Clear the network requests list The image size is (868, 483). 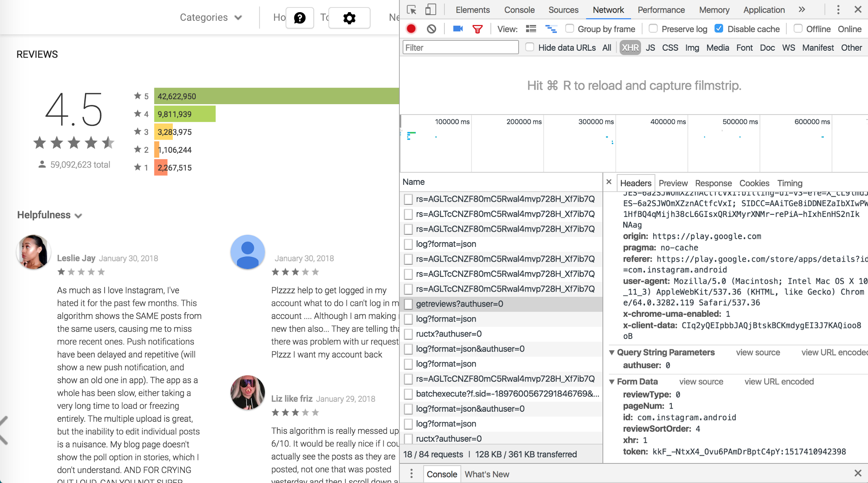[x=431, y=29]
